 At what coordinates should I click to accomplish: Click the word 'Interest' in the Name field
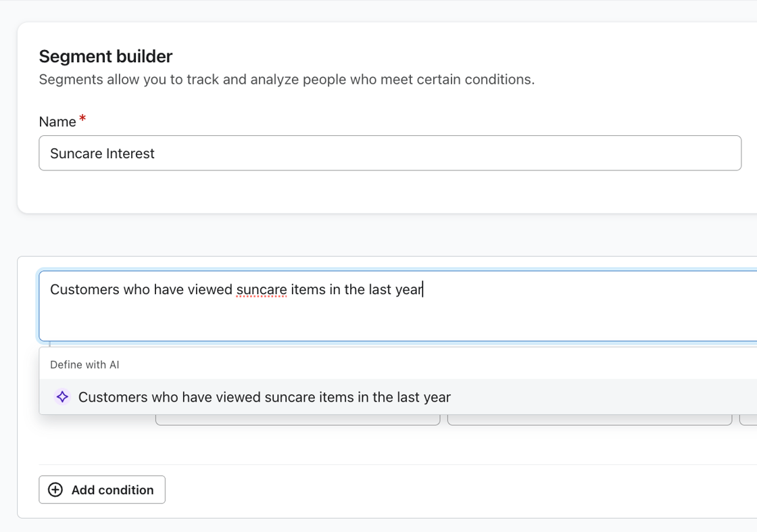coord(130,153)
